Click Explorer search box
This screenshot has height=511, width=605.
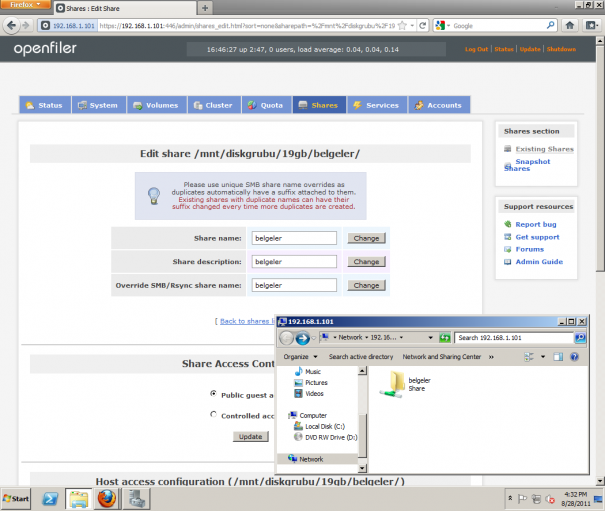514,338
